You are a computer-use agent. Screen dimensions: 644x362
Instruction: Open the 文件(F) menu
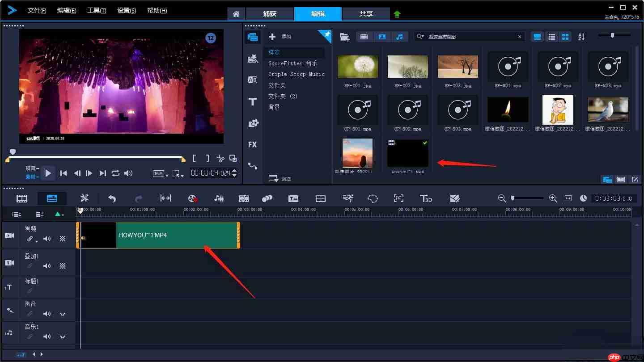(37, 11)
